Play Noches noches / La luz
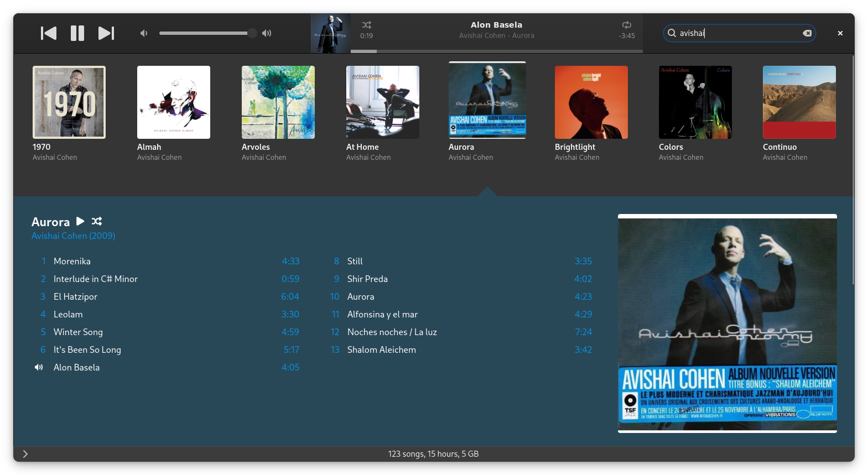 pos(460,332)
